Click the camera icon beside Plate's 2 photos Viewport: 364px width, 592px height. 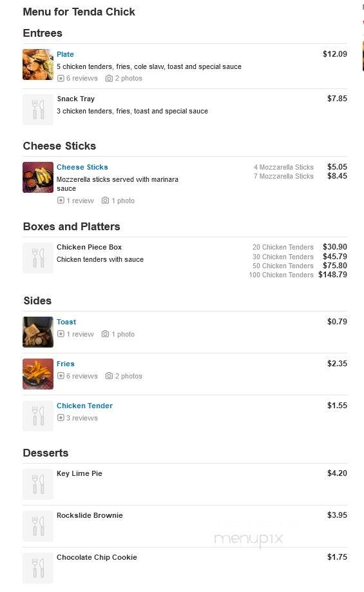pyautogui.click(x=109, y=78)
